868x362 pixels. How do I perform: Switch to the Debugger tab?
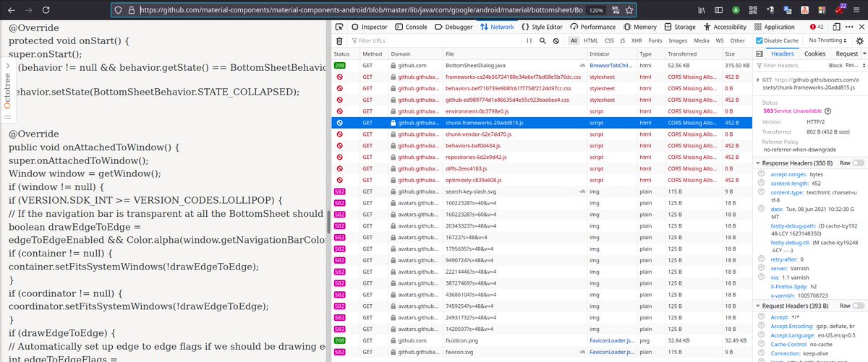click(454, 27)
